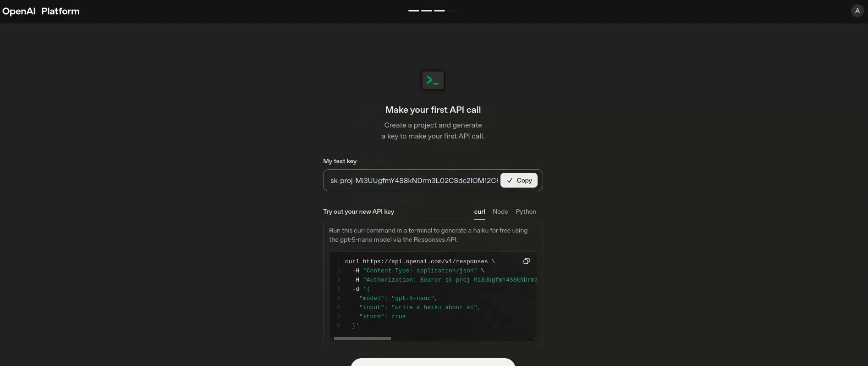Switch to the Node tab
This screenshot has width=868, height=366.
coord(500,211)
